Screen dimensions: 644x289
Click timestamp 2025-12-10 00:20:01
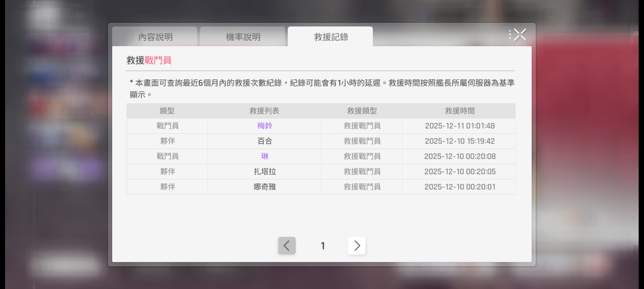[459, 187]
